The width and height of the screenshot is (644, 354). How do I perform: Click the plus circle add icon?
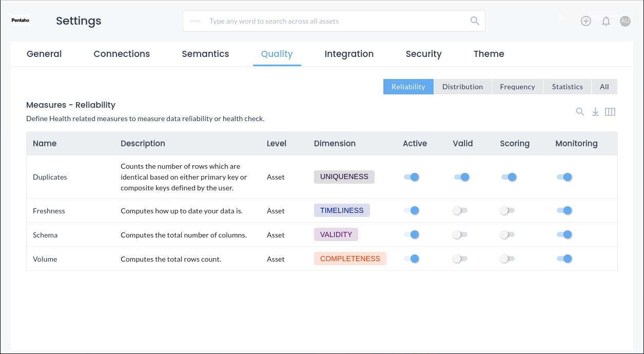pyautogui.click(x=586, y=21)
